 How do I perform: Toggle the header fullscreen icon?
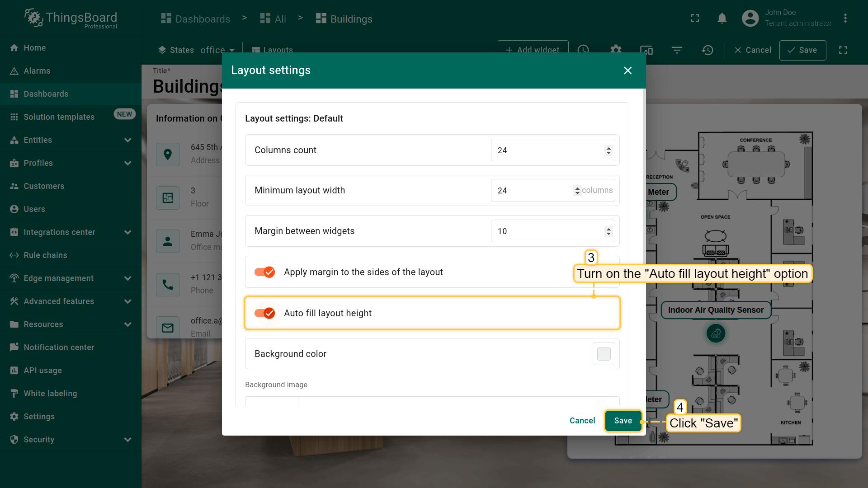click(x=695, y=18)
